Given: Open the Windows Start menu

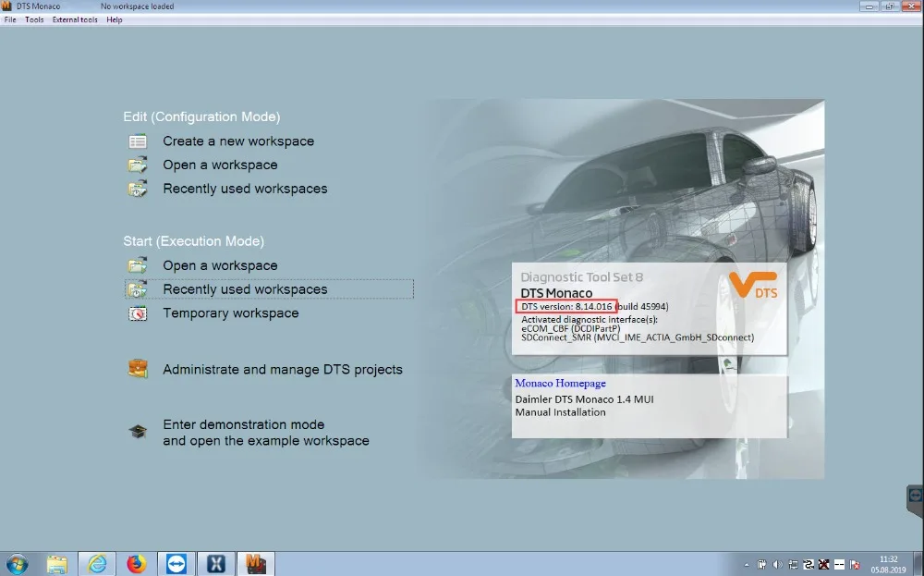Looking at the screenshot, I should pyautogui.click(x=16, y=564).
